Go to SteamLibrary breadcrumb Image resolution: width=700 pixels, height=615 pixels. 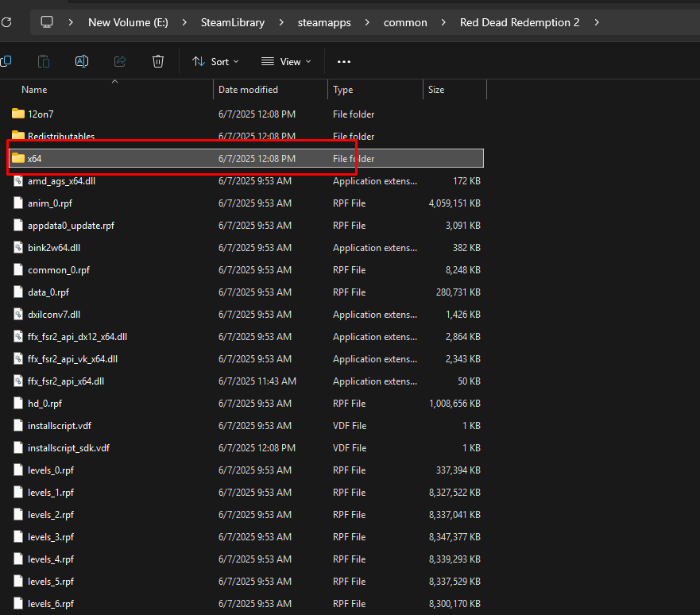point(233,22)
